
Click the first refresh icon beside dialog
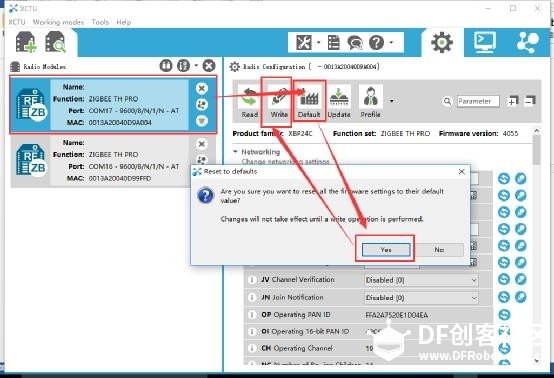[x=504, y=179]
